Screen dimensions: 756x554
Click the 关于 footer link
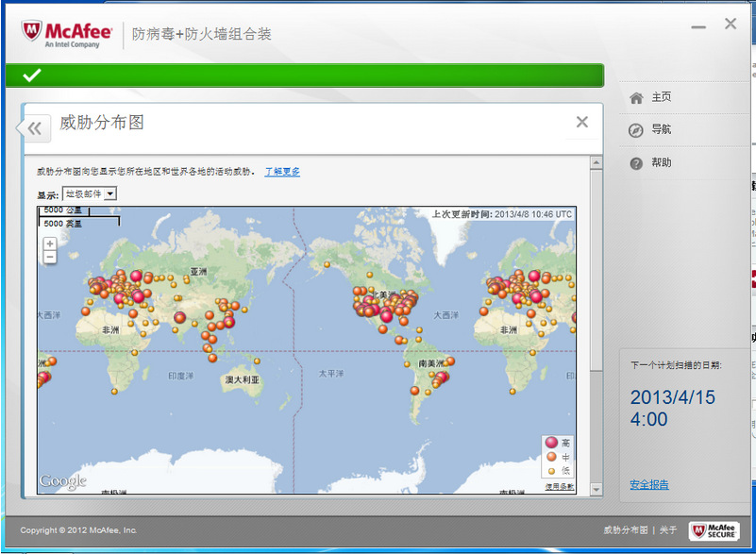(x=668, y=530)
